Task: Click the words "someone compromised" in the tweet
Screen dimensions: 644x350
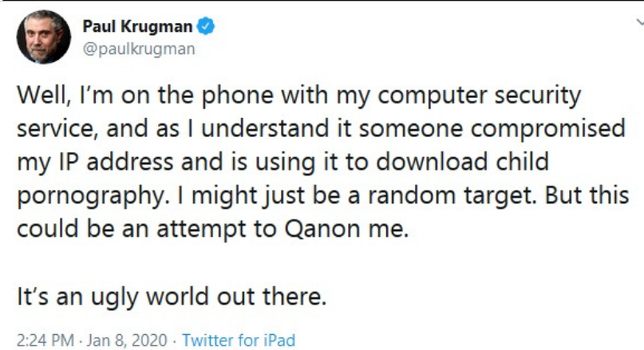Action: coord(492,129)
